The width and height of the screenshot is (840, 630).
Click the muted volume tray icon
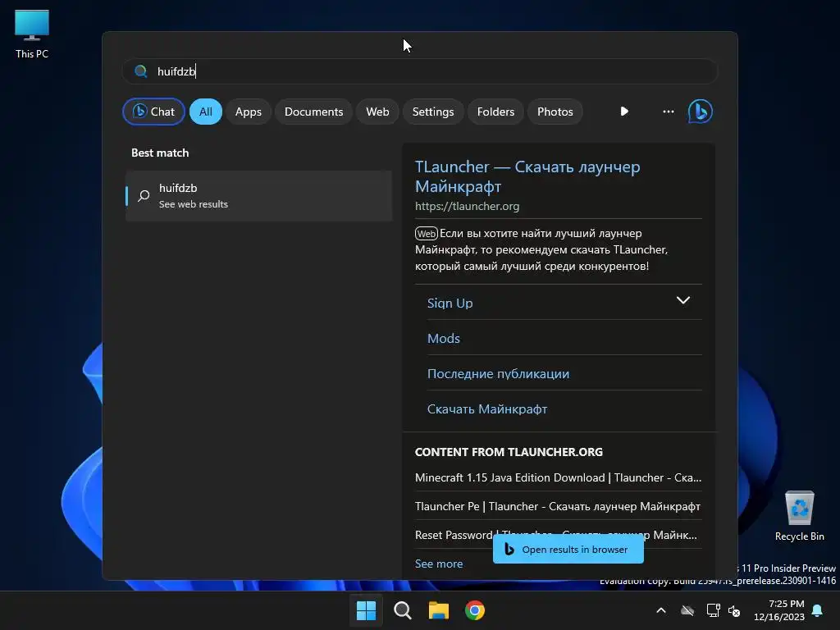click(x=734, y=610)
